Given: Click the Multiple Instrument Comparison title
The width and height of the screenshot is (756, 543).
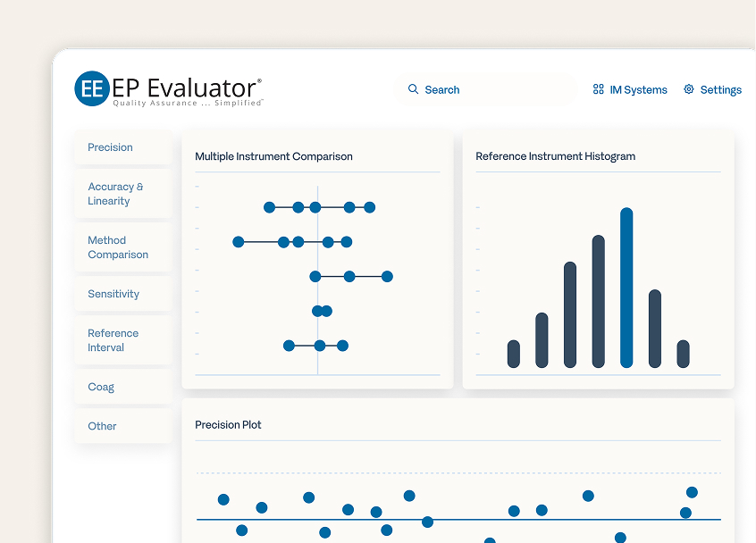Looking at the screenshot, I should coord(273,156).
